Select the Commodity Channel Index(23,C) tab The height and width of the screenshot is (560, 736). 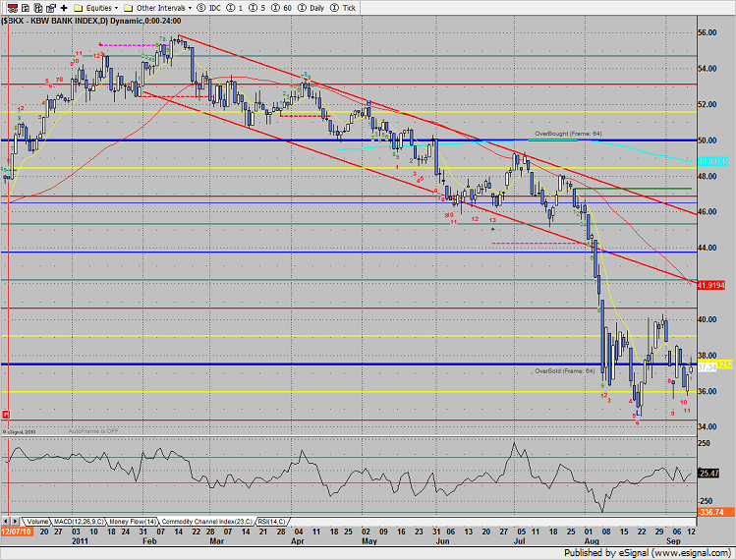(207, 522)
